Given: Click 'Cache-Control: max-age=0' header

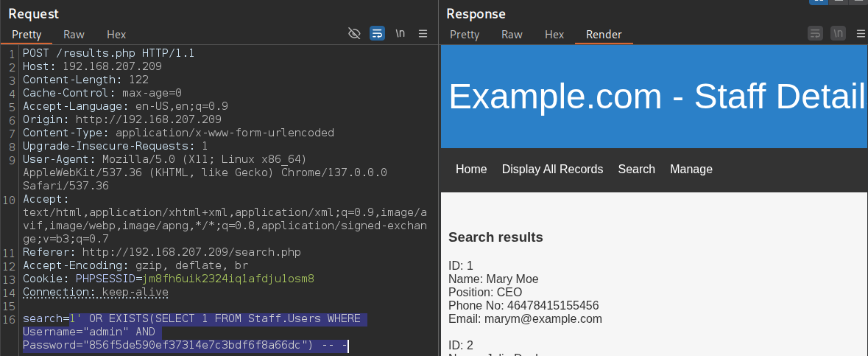Looking at the screenshot, I should click(x=102, y=93).
